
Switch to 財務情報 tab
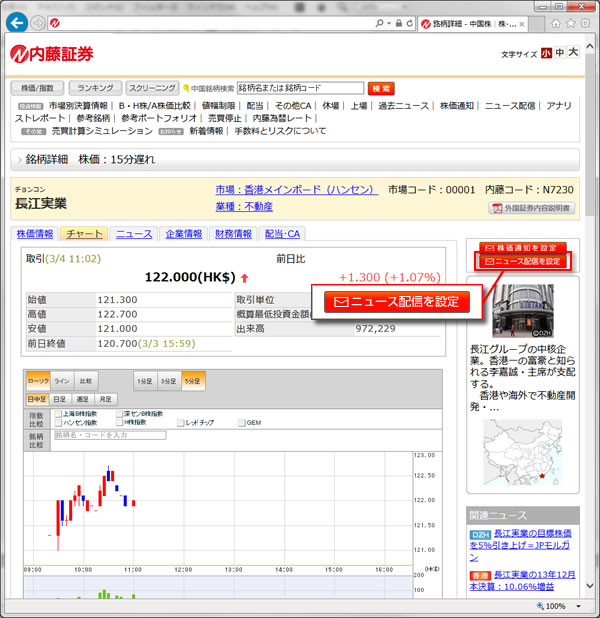click(233, 234)
